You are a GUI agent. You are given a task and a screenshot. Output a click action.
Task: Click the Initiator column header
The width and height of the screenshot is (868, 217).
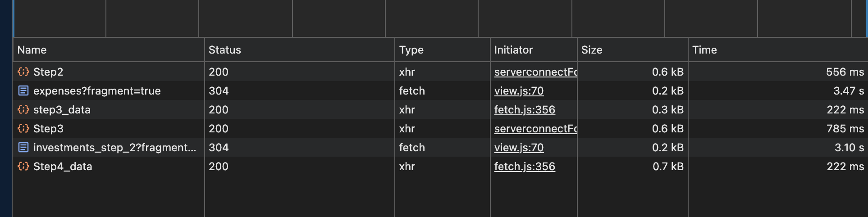tap(513, 50)
